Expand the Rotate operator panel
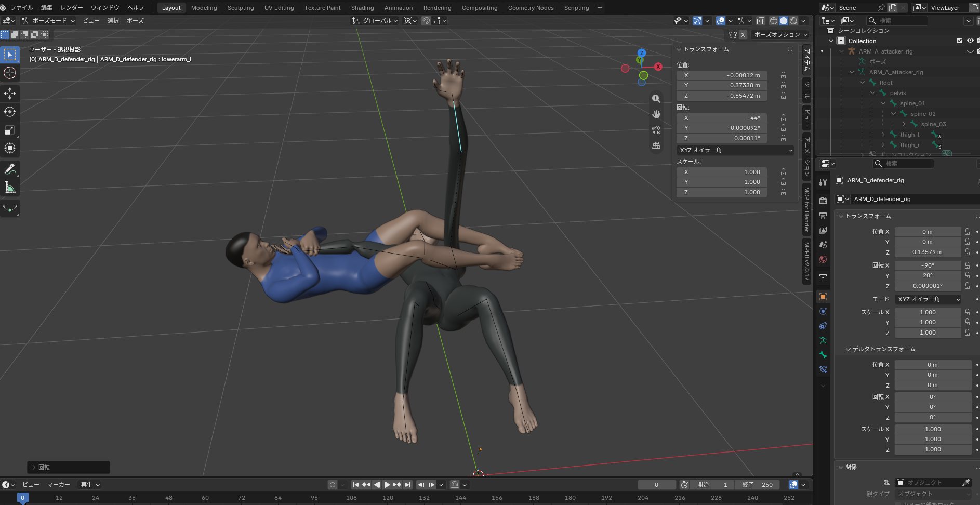The width and height of the screenshot is (980, 505). click(x=34, y=468)
